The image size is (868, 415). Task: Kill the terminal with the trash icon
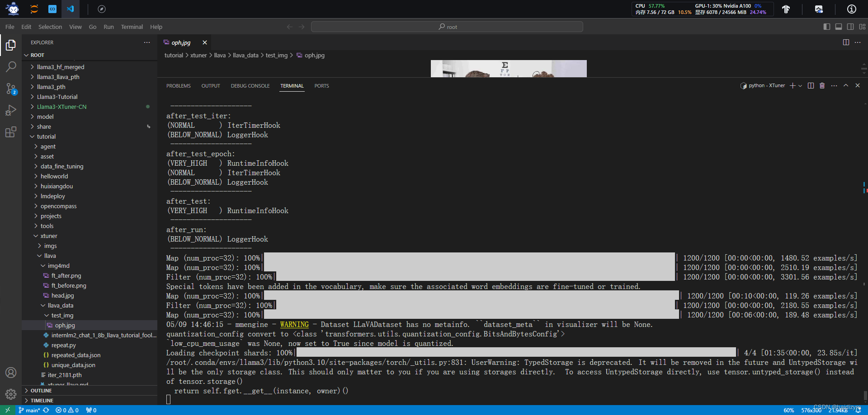click(x=822, y=85)
